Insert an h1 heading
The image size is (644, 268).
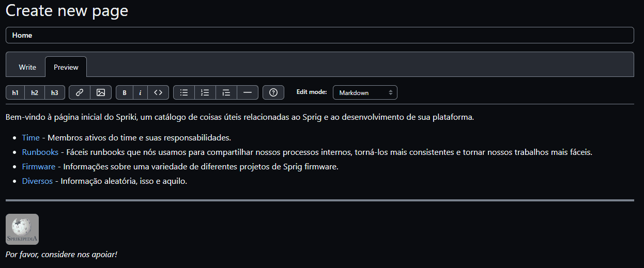pyautogui.click(x=16, y=92)
